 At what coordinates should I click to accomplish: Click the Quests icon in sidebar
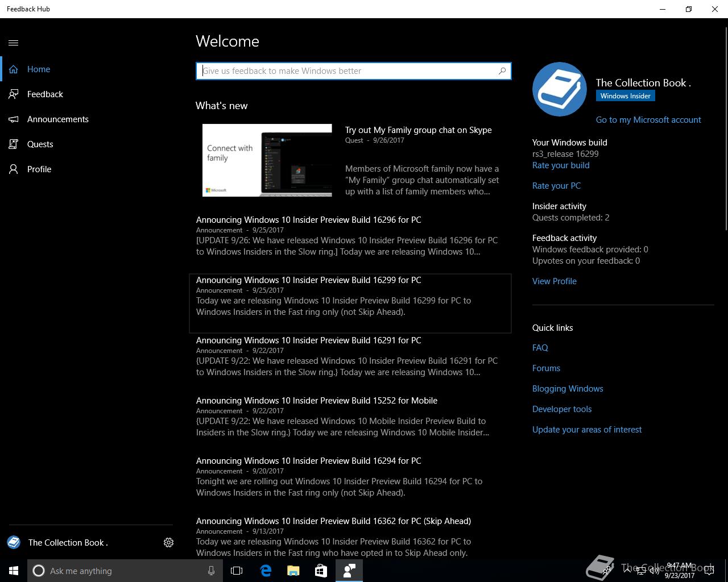[x=14, y=144]
